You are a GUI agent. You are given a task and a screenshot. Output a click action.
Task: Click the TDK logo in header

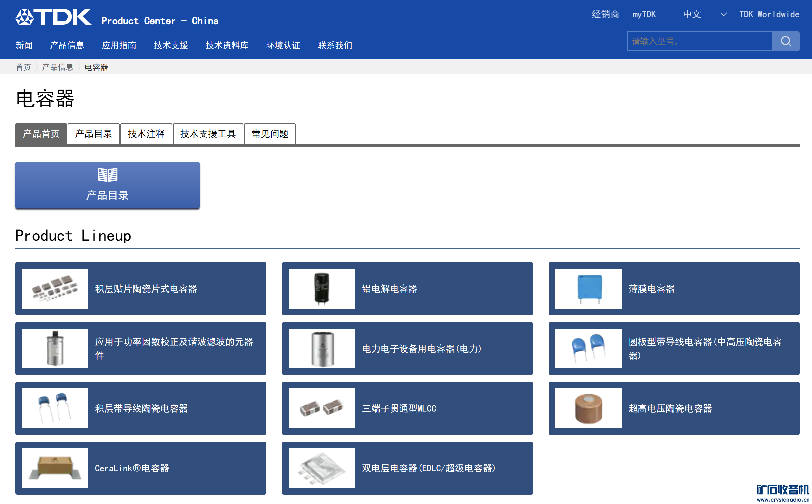(x=54, y=17)
